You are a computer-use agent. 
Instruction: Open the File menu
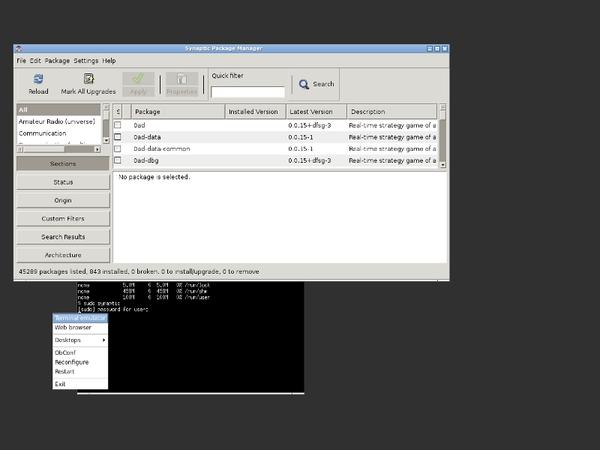coord(21,60)
